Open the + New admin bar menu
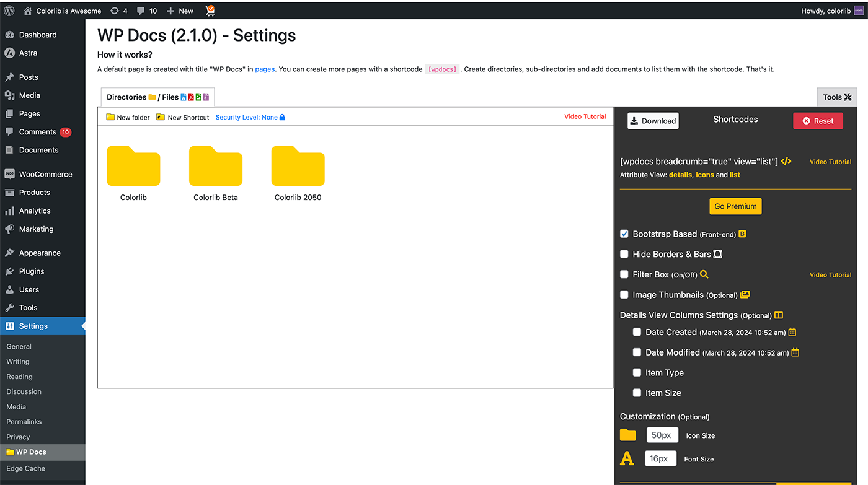The height and width of the screenshot is (485, 868). coord(180,11)
